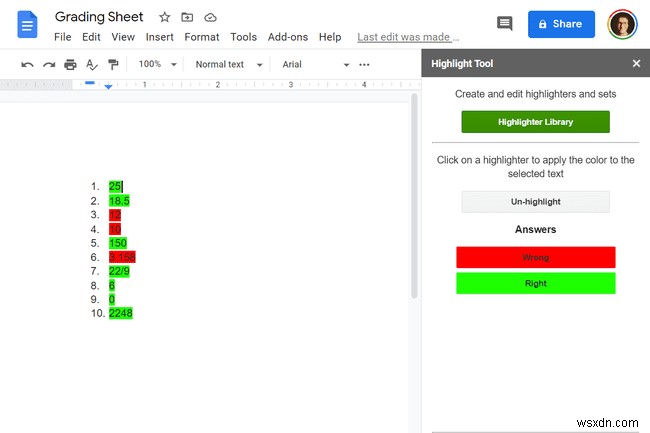Screen dimensions: 650x433
Task: Apply the green Right highlighter
Action: point(536,283)
